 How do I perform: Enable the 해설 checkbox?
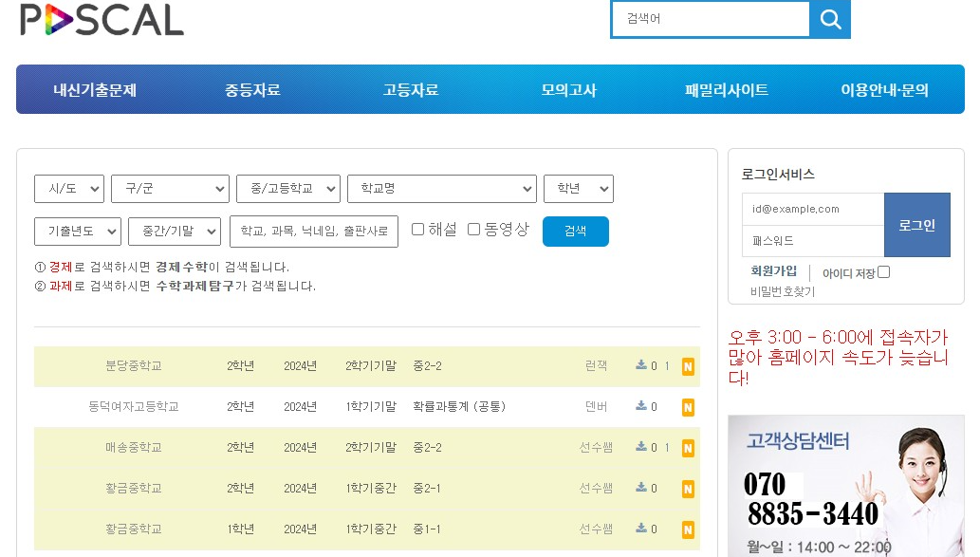pos(418,228)
